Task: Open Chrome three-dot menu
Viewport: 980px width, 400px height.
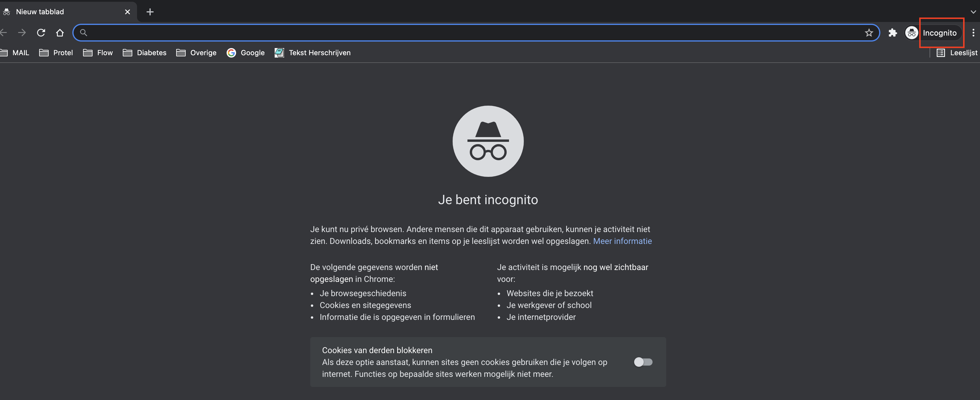Action: [973, 33]
